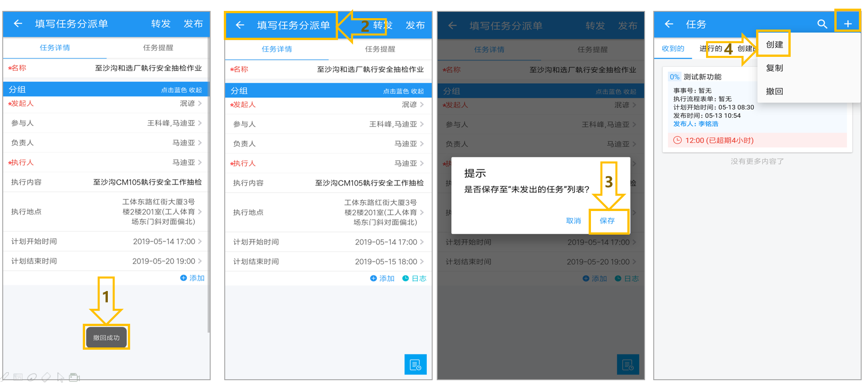The image size is (868, 387).
Task: Switch to 任务提醒 tab in first screen
Action: pyautogui.click(x=158, y=48)
